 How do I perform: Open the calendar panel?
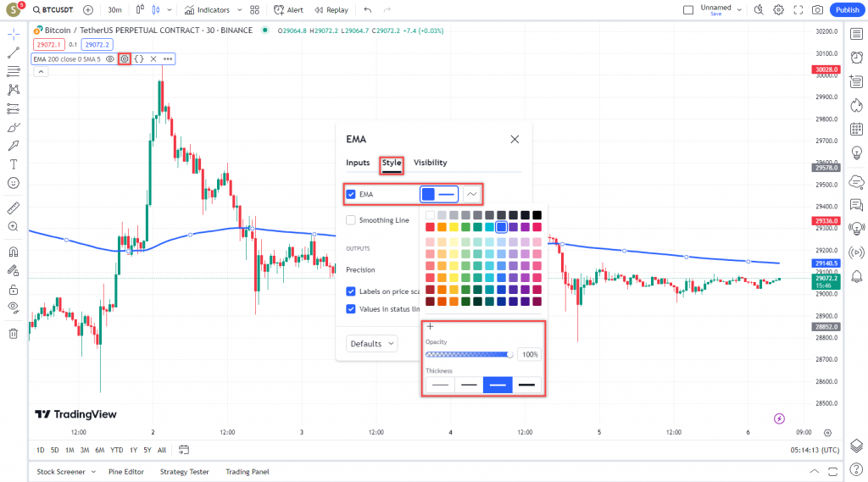(x=856, y=129)
